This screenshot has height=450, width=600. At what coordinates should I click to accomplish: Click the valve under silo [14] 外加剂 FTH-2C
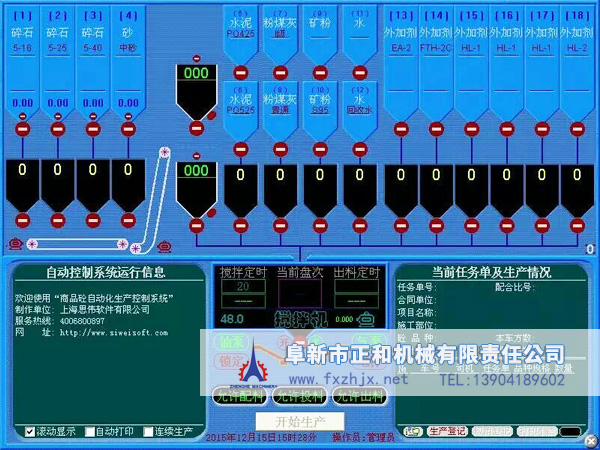437,130
